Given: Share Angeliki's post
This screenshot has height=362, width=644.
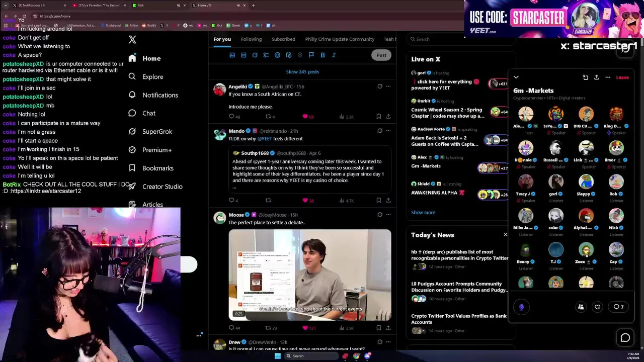Looking at the screenshot, I should tap(388, 117).
